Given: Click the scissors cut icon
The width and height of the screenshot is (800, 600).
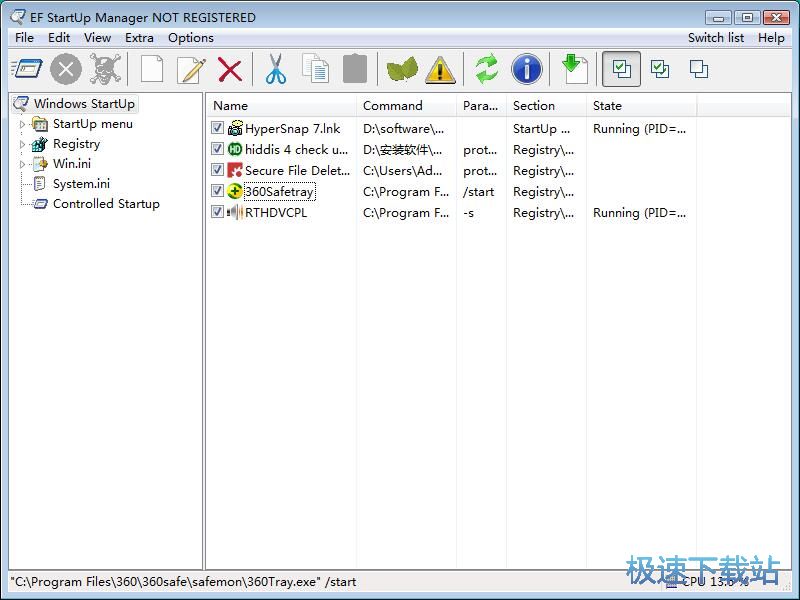Looking at the screenshot, I should coord(276,69).
